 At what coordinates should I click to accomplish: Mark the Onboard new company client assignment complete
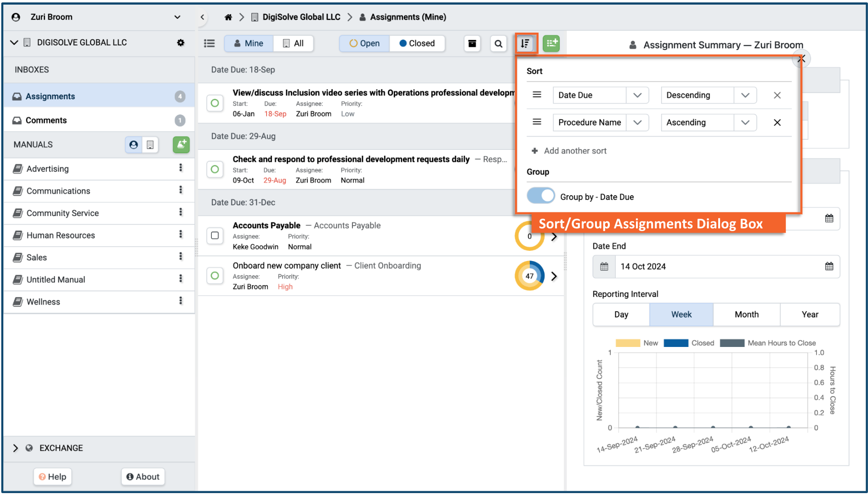[215, 276]
